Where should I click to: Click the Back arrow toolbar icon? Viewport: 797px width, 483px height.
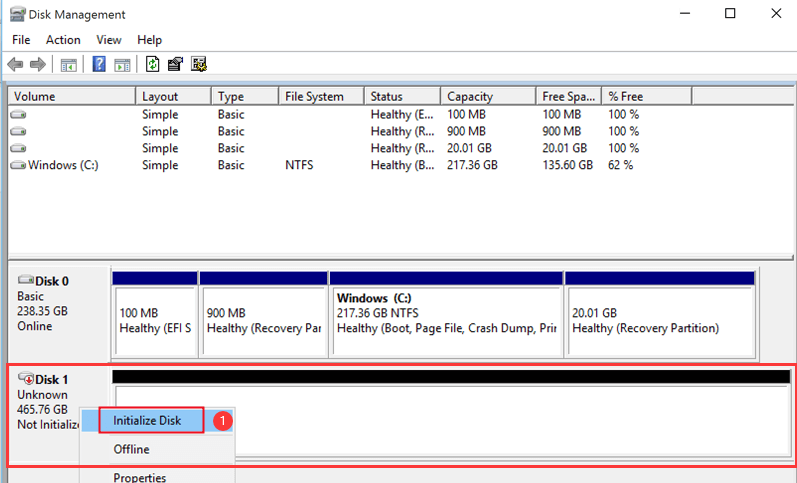[15, 65]
